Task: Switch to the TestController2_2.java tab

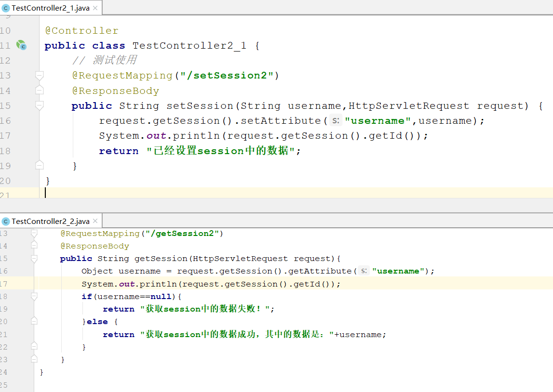Action: [x=51, y=221]
